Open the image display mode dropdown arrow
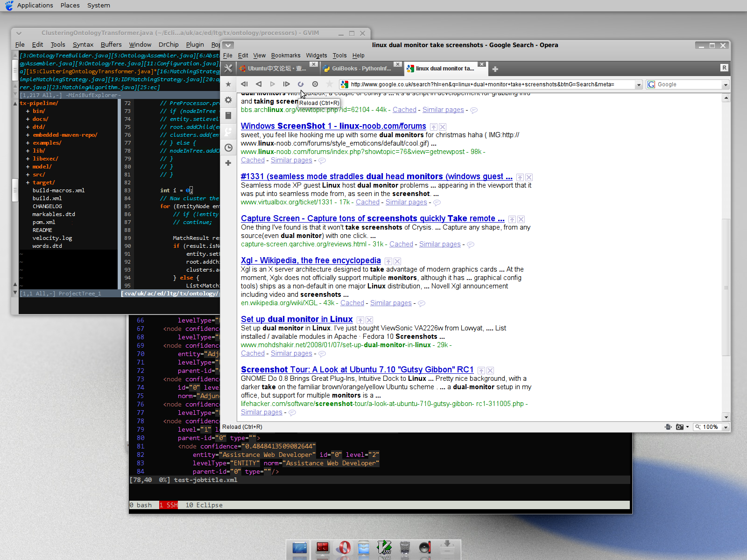The image size is (747, 560). [x=688, y=427]
